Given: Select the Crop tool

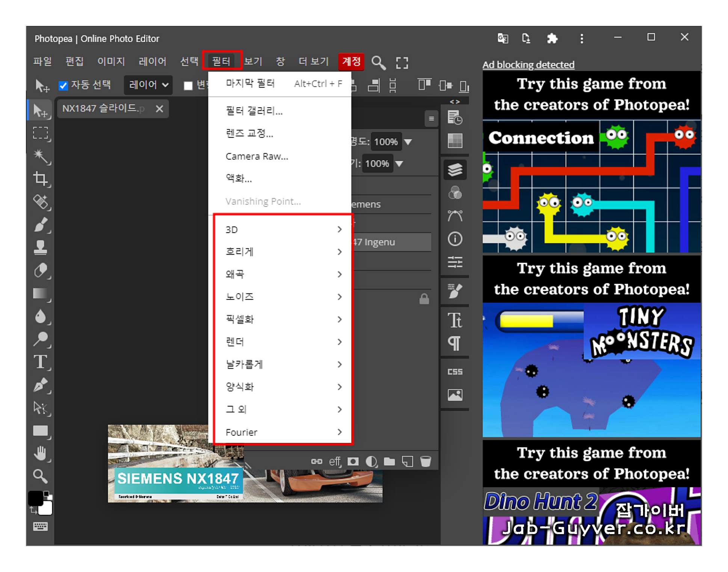Looking at the screenshot, I should (40, 179).
